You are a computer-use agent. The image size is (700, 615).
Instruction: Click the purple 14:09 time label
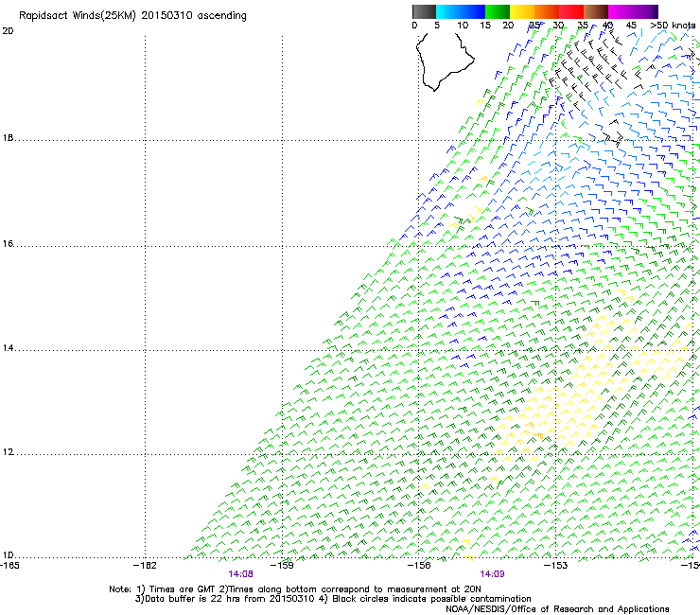click(x=493, y=574)
